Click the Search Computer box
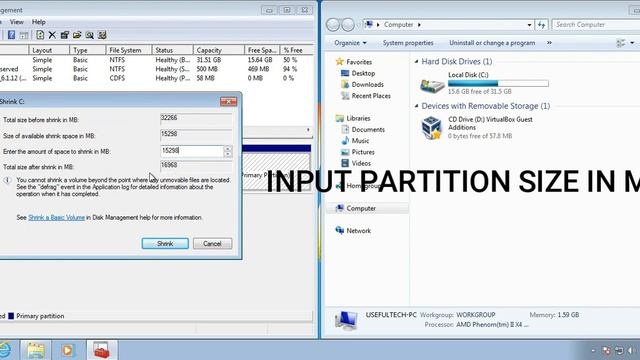 596,25
